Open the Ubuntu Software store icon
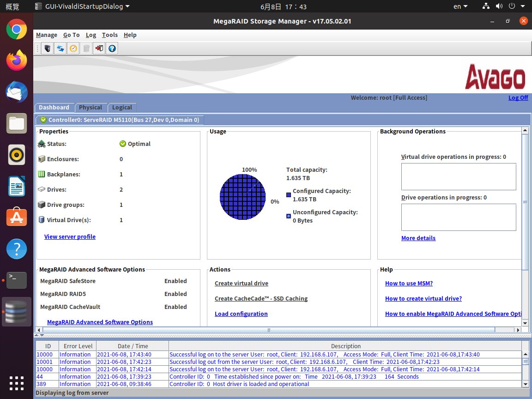This screenshot has width=532, height=399. [17, 217]
